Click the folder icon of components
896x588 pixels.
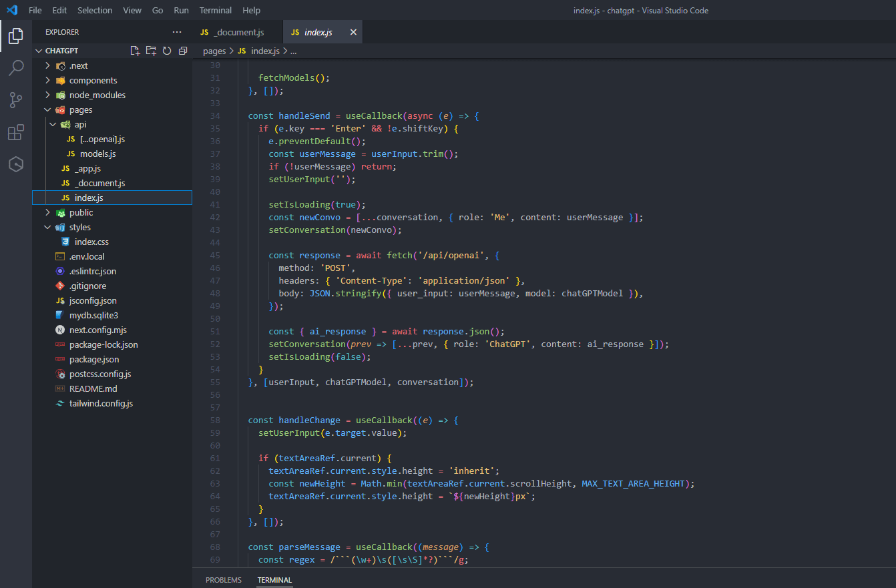point(61,80)
